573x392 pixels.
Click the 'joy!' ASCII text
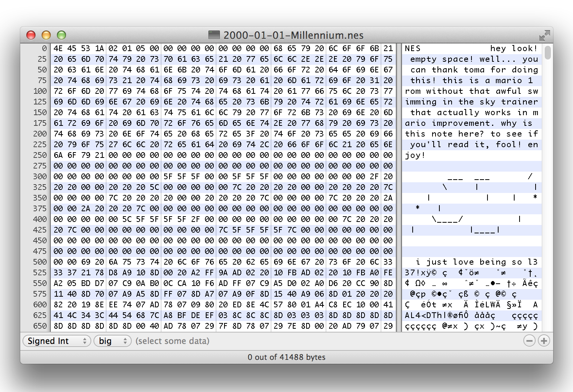click(415, 155)
